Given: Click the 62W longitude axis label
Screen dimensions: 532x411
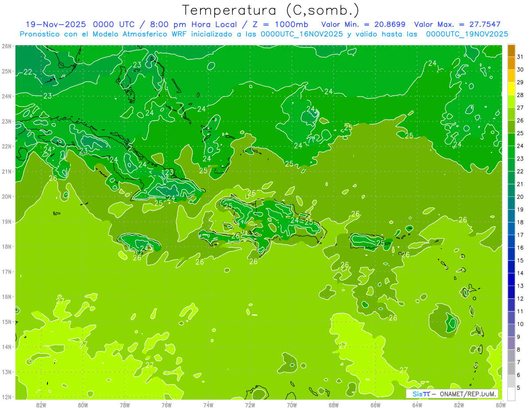Looking at the screenshot, I should 459,405.
